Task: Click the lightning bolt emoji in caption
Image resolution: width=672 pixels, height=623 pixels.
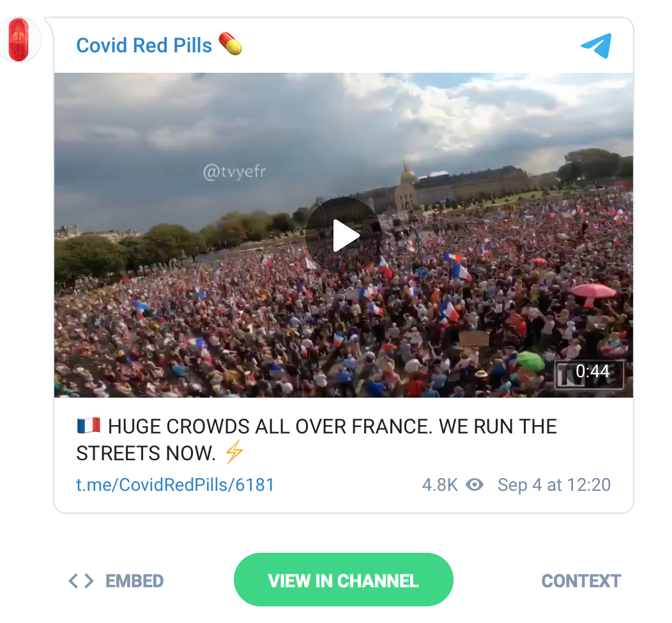Action: [234, 452]
